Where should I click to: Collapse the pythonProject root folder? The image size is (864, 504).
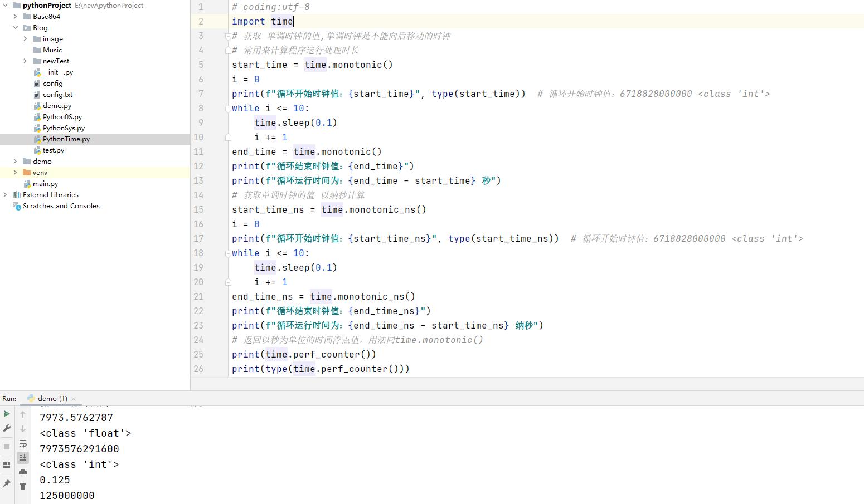click(5, 6)
